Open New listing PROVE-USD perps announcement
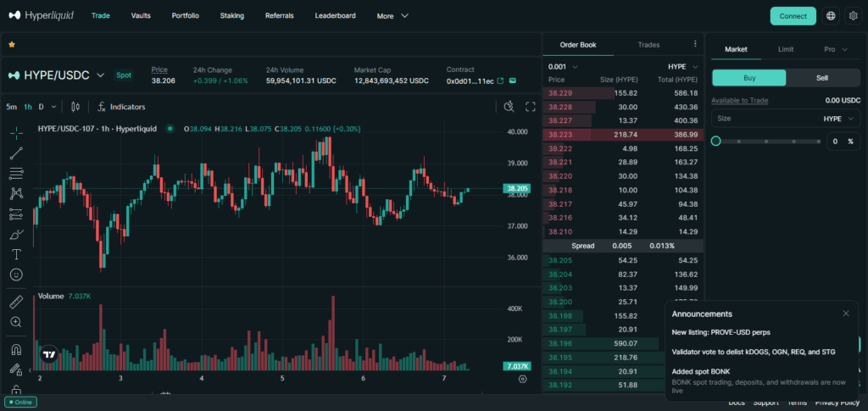Screen dimensions: 868x411 721,332
